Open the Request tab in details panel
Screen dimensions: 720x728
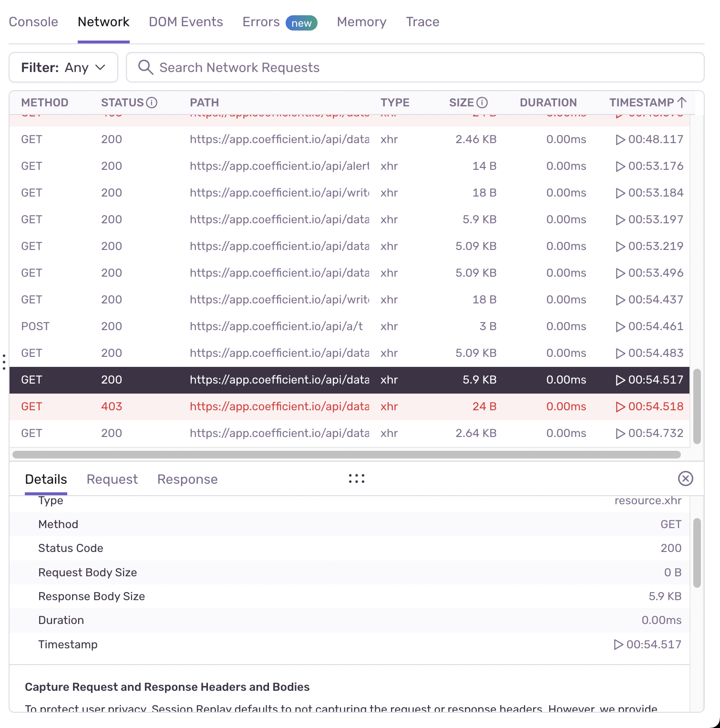[112, 479]
